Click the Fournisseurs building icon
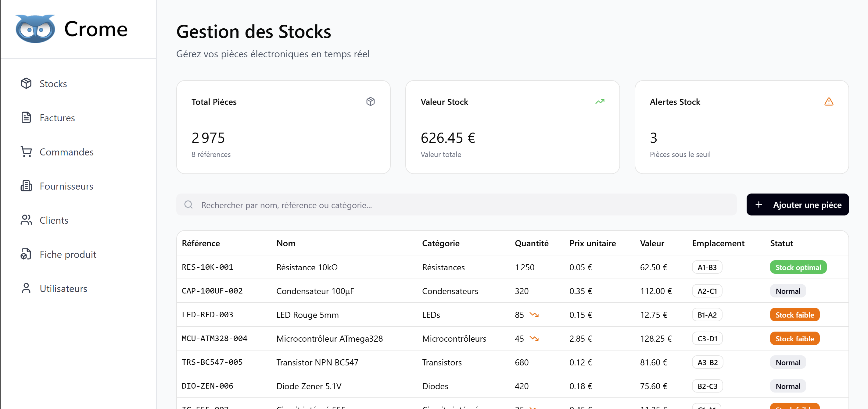This screenshot has height=409, width=868. (26, 186)
